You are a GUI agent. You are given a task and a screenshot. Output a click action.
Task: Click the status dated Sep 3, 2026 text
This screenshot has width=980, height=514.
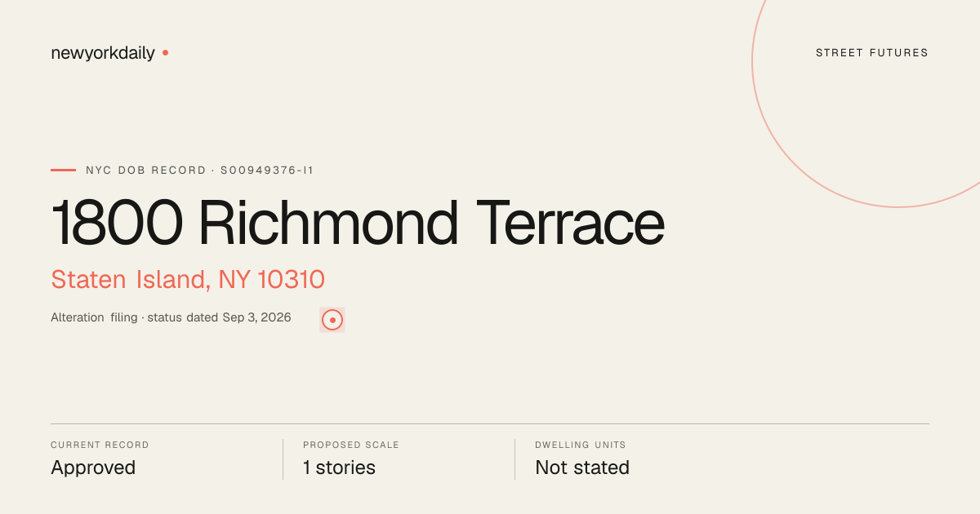click(x=219, y=317)
